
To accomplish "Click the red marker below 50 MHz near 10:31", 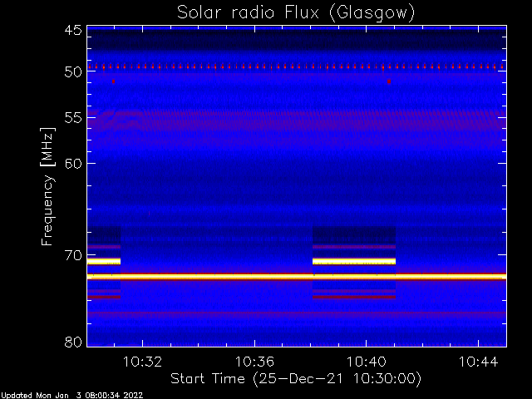I will (113, 81).
